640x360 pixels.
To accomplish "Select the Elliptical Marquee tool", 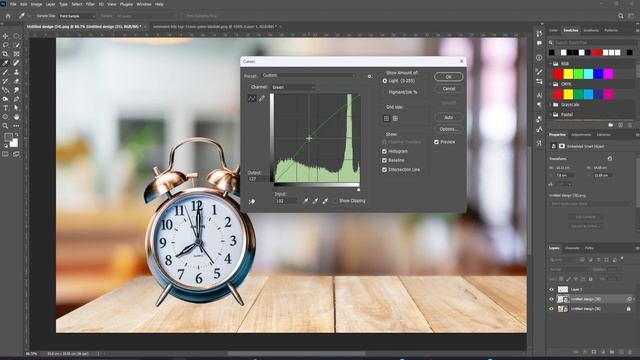I will point(16,36).
